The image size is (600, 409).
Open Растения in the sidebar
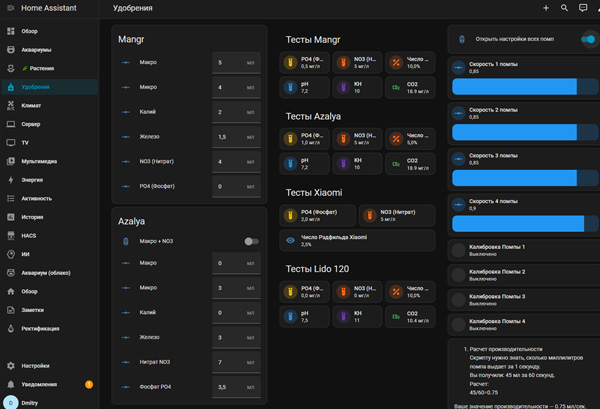[x=50, y=68]
